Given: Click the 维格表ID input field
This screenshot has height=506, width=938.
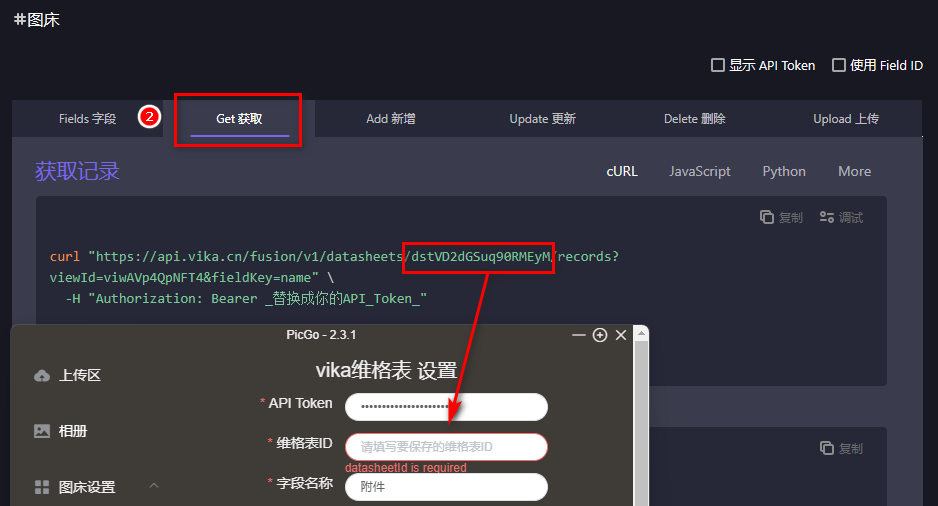Looking at the screenshot, I should [446, 447].
